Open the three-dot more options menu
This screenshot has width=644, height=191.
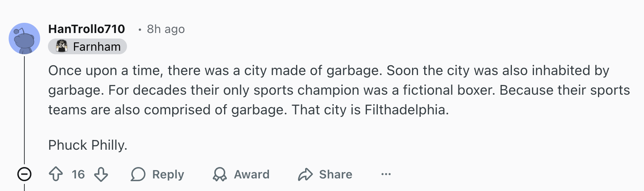coord(386,174)
